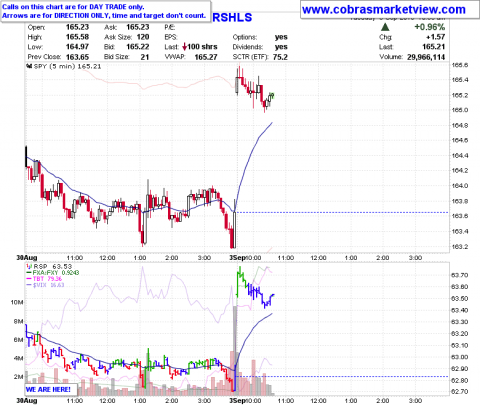Click the Volume value 29,966,114
Viewport: 480px width, 406px height.
coord(426,57)
